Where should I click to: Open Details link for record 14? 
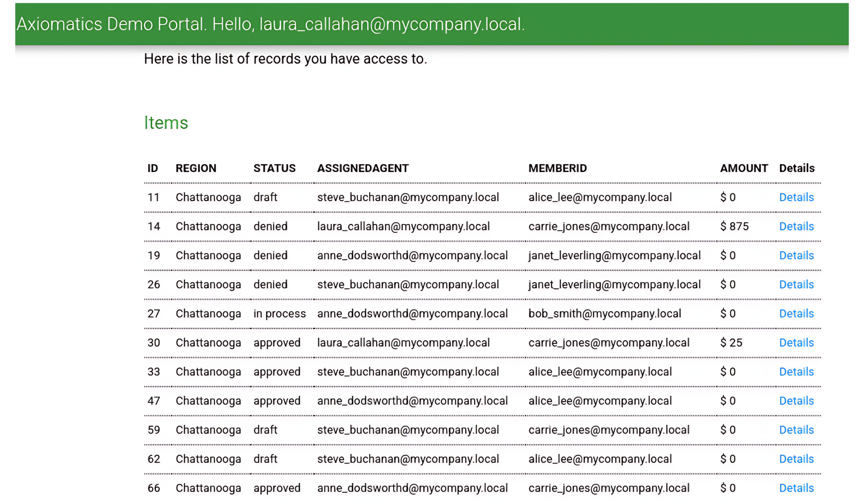point(796,226)
